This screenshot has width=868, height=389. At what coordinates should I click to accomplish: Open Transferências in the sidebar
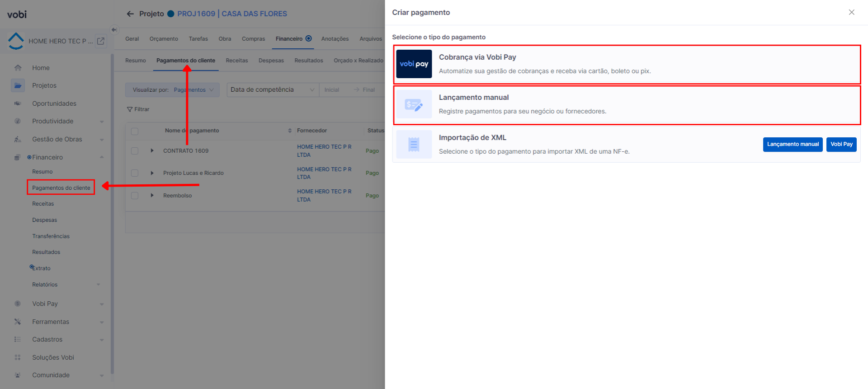pyautogui.click(x=51, y=236)
